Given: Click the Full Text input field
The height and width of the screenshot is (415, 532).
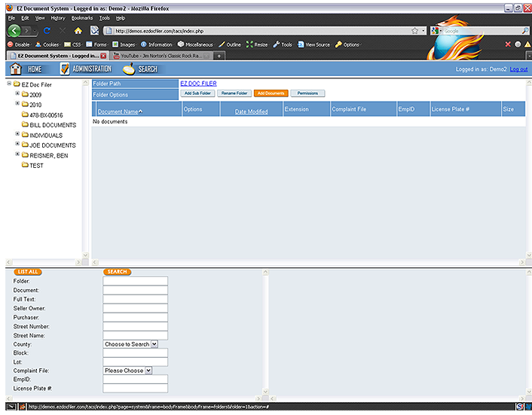Looking at the screenshot, I should coord(136,299).
